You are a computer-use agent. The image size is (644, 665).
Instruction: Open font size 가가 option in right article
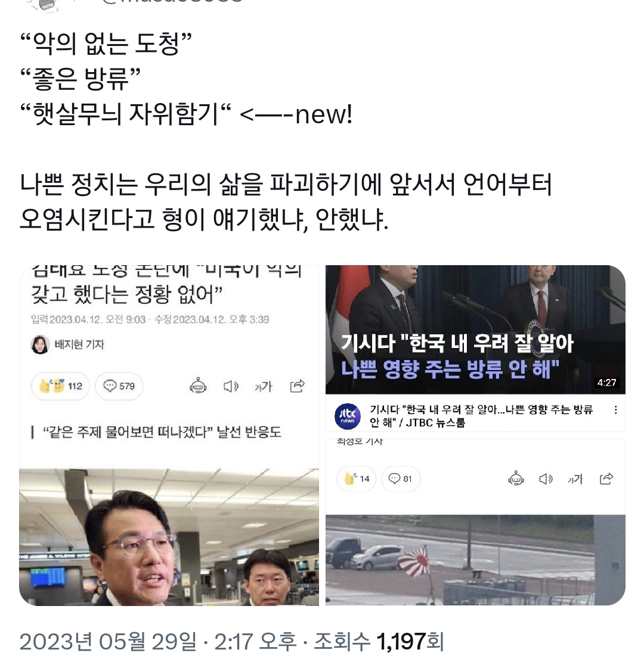coord(575,479)
